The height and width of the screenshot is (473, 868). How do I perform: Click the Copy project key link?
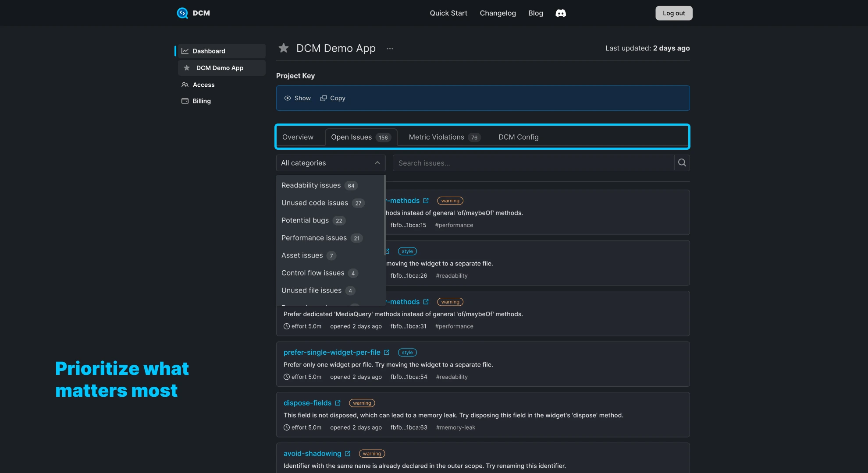tap(338, 98)
